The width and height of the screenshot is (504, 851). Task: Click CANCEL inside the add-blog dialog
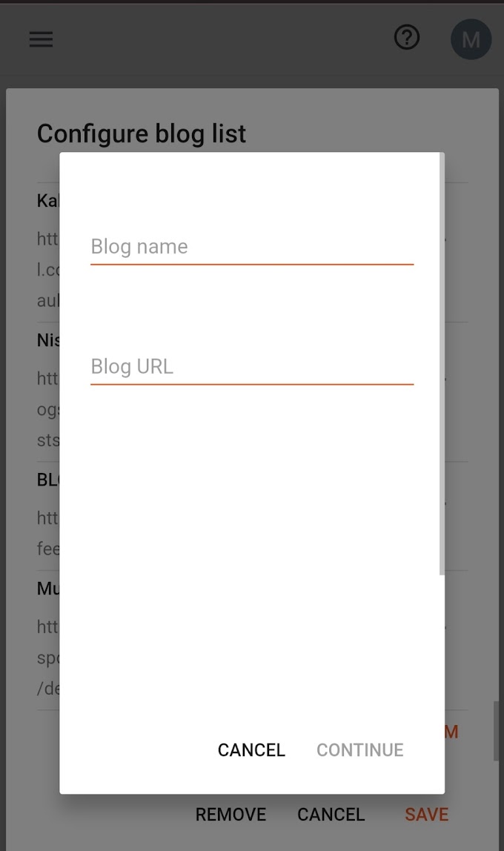click(x=251, y=750)
